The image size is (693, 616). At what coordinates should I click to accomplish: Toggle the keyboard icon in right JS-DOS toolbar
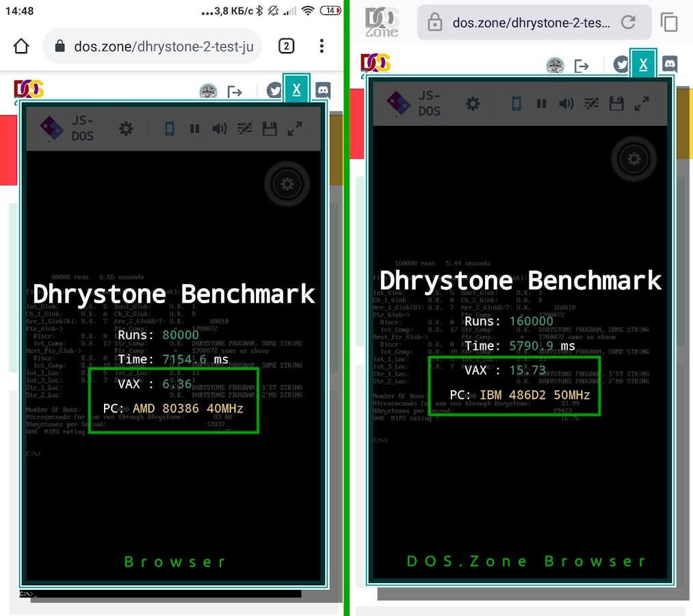click(591, 103)
